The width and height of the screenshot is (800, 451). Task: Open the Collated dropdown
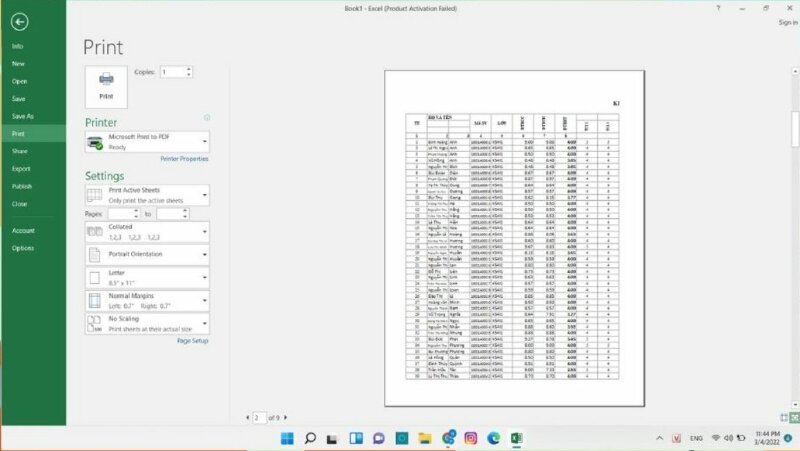147,232
